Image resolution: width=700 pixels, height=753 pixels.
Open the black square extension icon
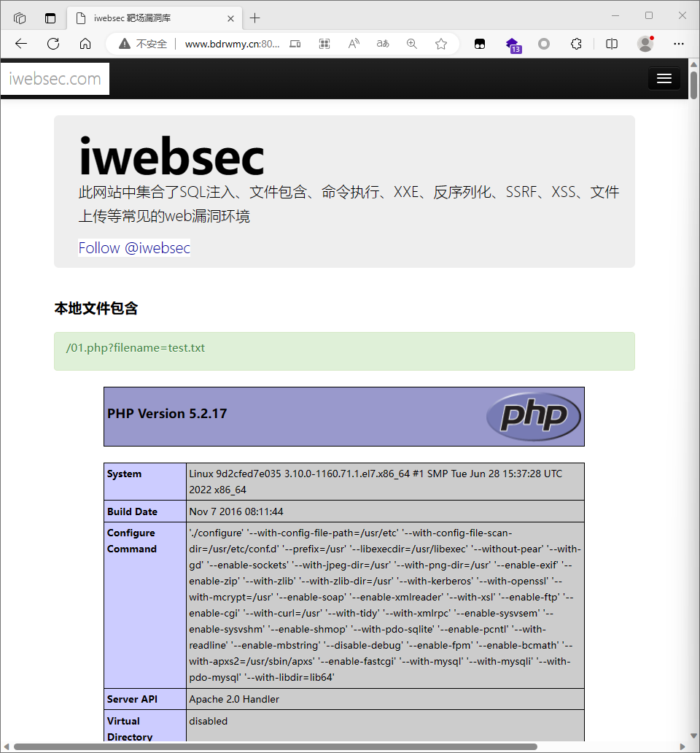(480, 45)
